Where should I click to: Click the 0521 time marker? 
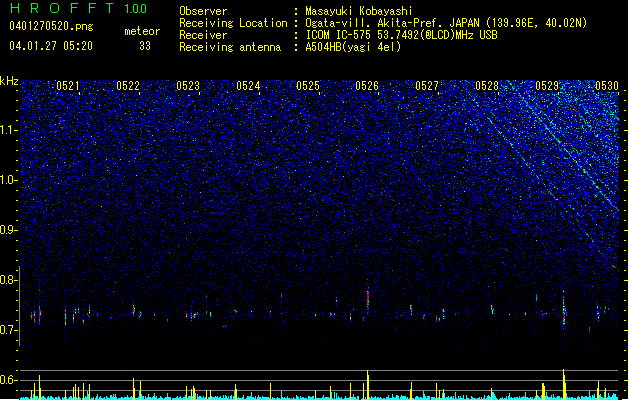point(68,86)
